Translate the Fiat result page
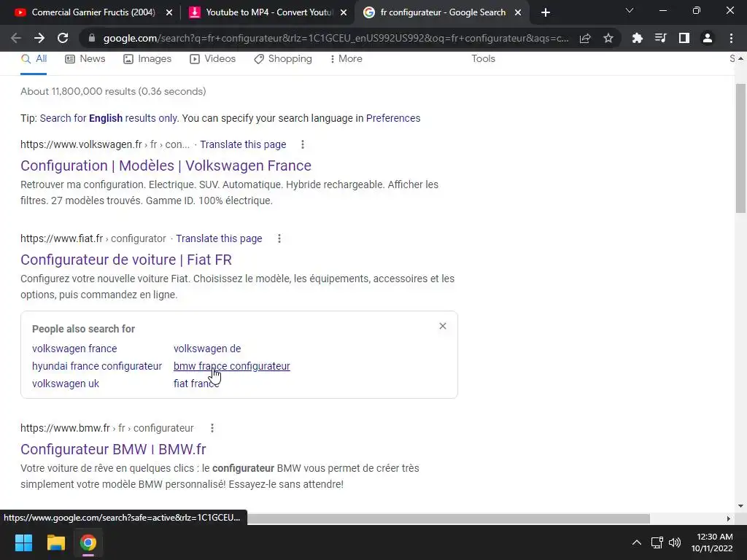 click(219, 238)
